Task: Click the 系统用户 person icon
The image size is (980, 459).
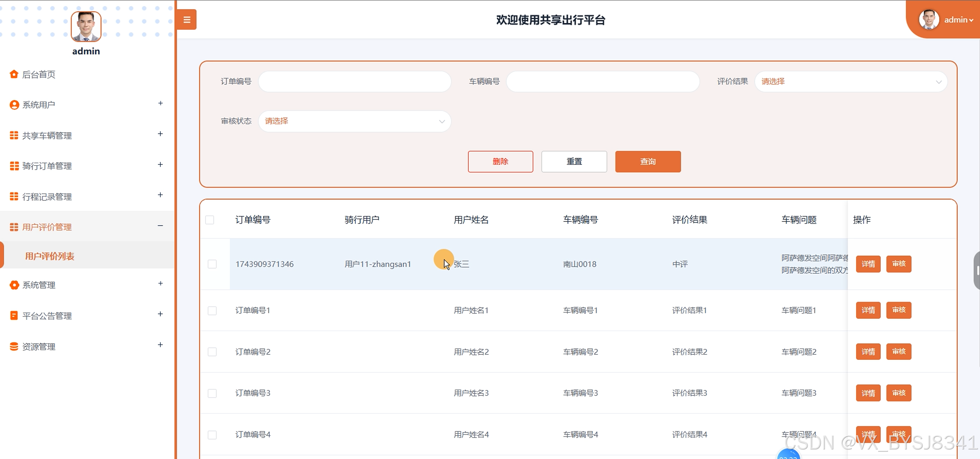Action: [x=14, y=105]
